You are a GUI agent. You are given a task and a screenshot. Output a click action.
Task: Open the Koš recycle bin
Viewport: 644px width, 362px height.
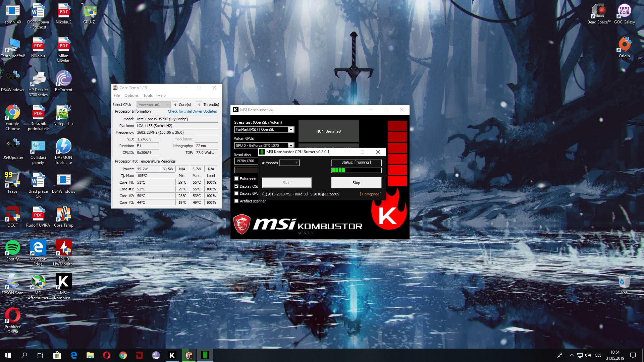tap(624, 285)
